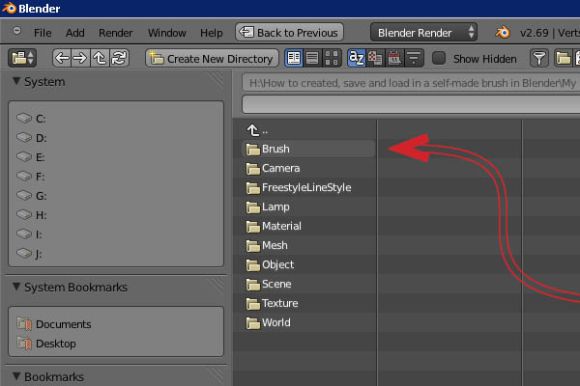Click the Blender logo icon beside version
580x386 pixels.
point(502,33)
